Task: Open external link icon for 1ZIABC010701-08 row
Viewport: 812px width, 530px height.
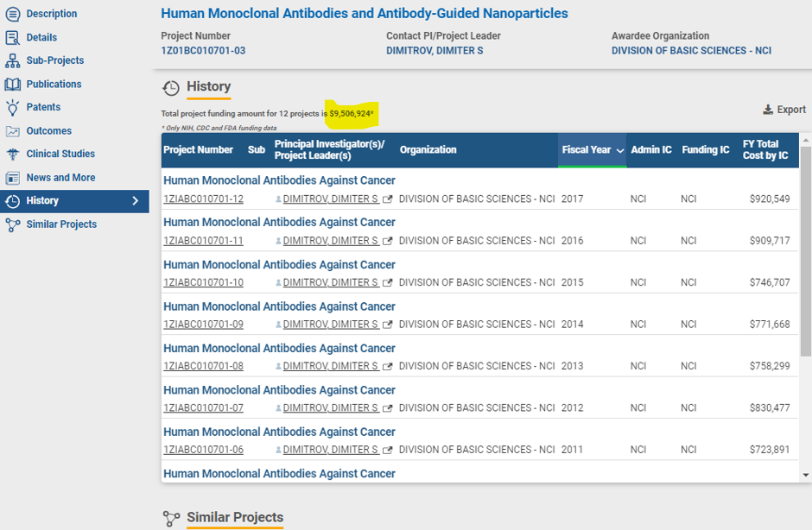Action: [x=387, y=367]
